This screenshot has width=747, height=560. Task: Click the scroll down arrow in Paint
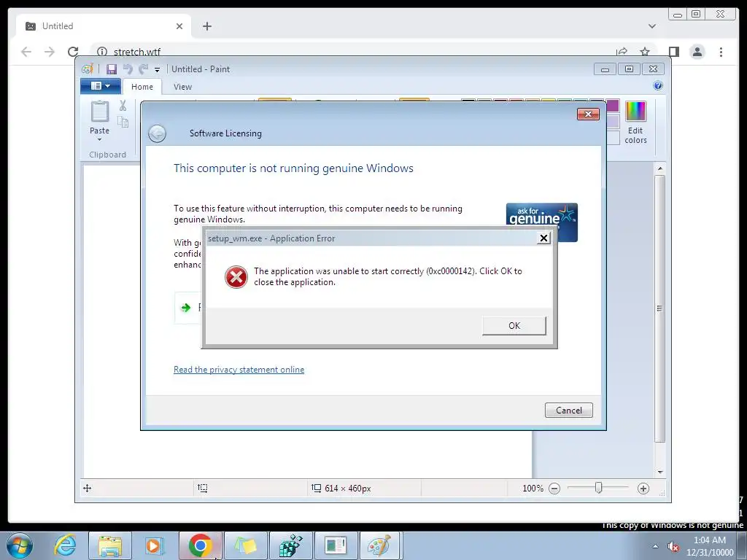coord(660,472)
